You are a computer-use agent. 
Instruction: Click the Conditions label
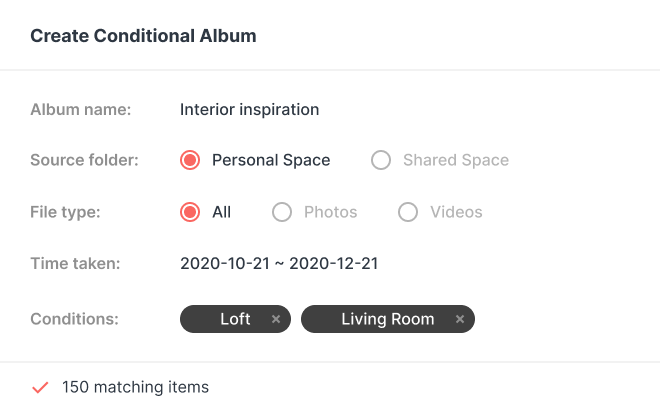point(74,320)
